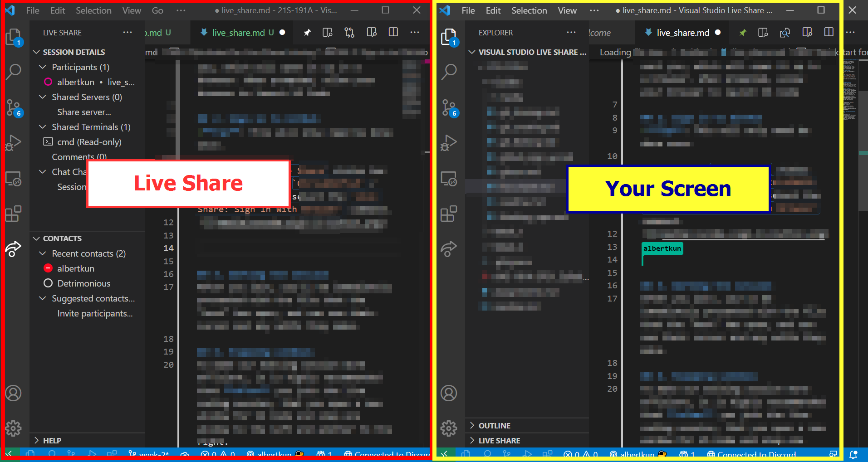The width and height of the screenshot is (868, 462).
Task: Open Accounts icon in right window
Action: click(449, 393)
